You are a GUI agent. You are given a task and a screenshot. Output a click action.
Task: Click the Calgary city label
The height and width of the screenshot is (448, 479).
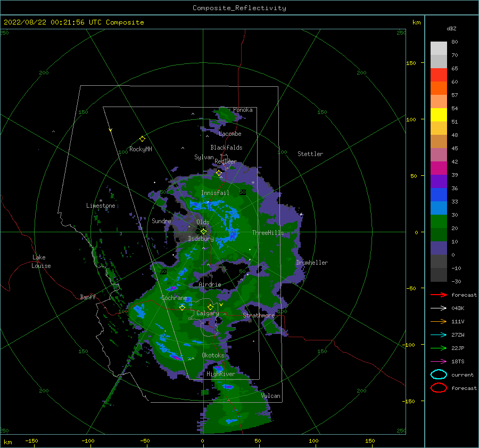click(x=208, y=313)
